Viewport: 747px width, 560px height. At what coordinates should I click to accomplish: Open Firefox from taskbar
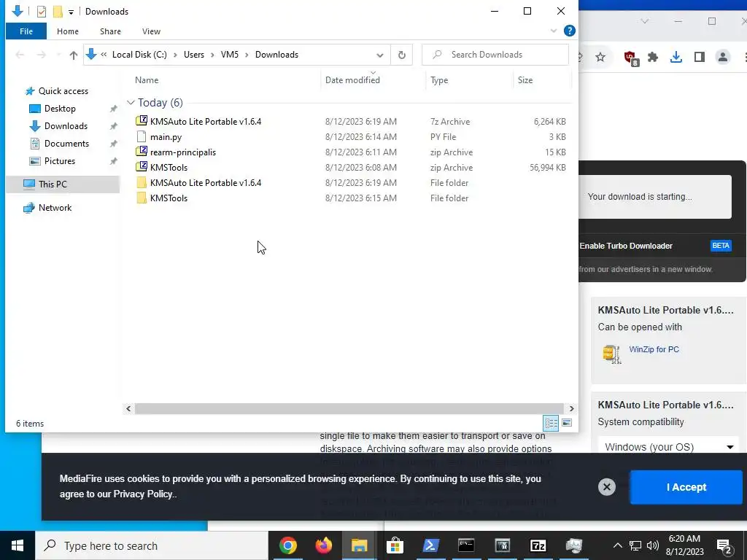coord(323,545)
